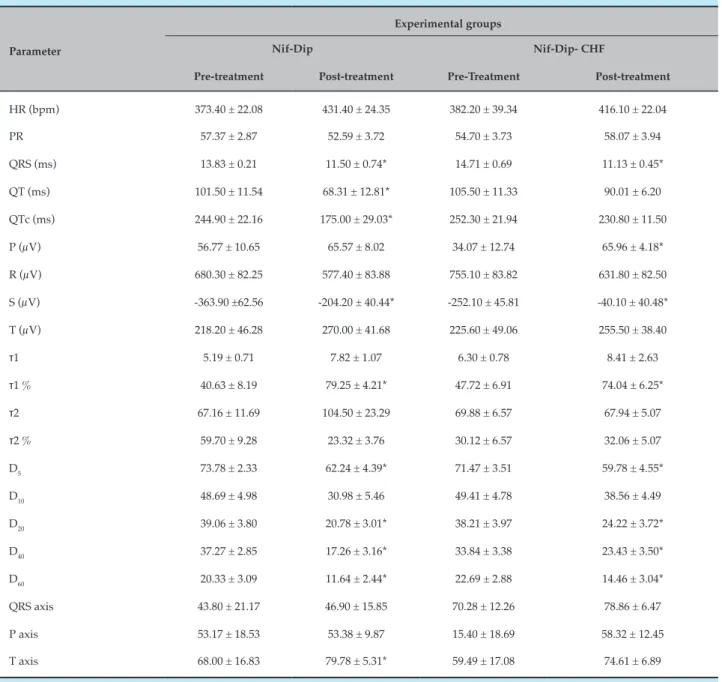Screen dimensions: 722x682
Task: Click value '30.98 ± 5.46'
Action: 356,495
